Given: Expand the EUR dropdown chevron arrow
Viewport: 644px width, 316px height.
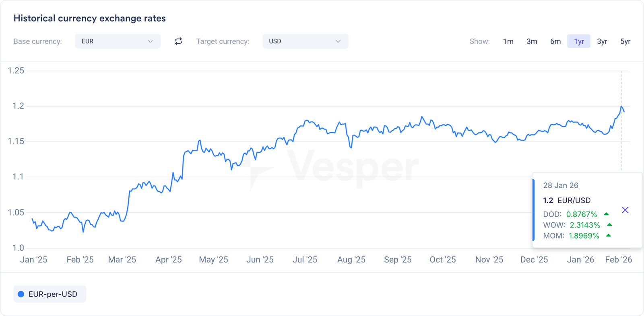Looking at the screenshot, I should pyautogui.click(x=150, y=41).
